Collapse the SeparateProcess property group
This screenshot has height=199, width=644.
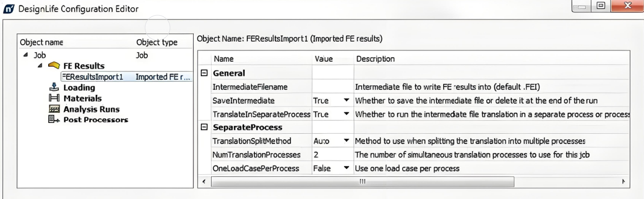click(204, 127)
